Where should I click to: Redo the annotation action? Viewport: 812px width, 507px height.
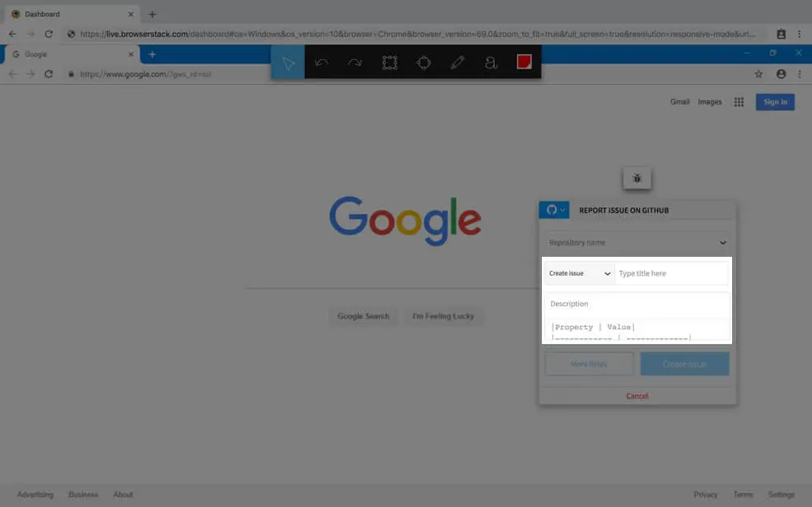[x=355, y=63]
